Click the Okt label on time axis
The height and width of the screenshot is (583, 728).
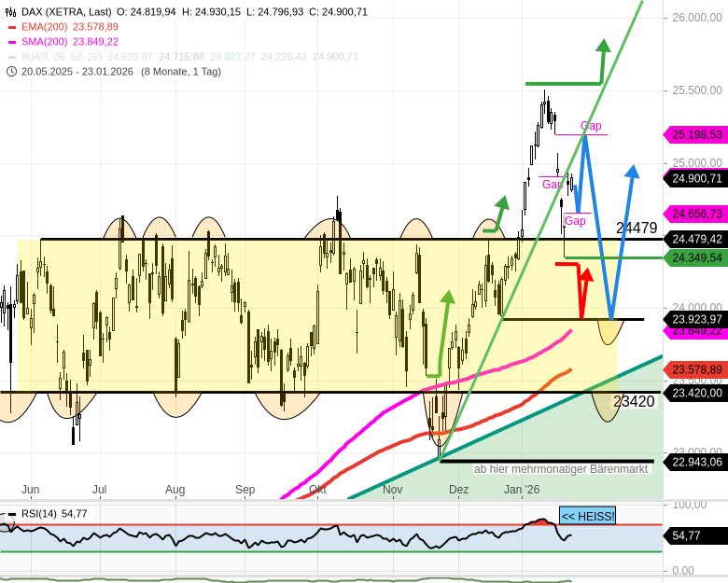tap(317, 489)
